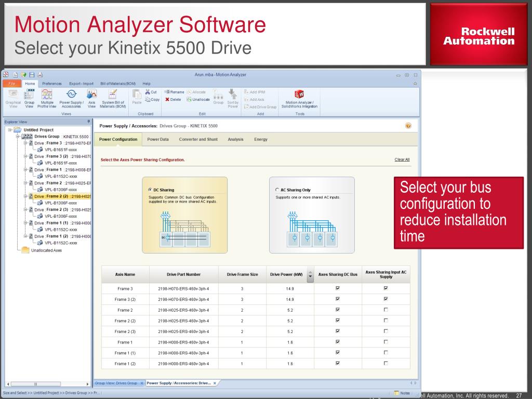
Task: Collapse the Drive : Frame 2 (3) node
Action: point(25,210)
